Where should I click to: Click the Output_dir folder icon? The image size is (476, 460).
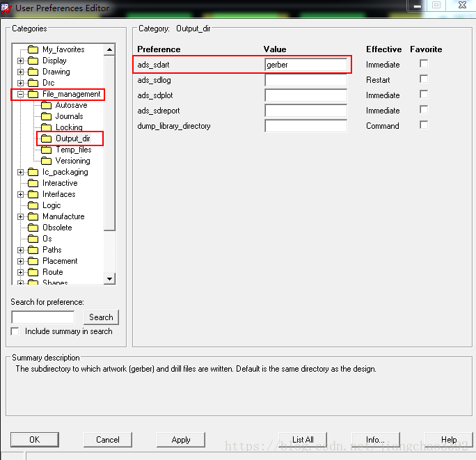[x=46, y=138]
